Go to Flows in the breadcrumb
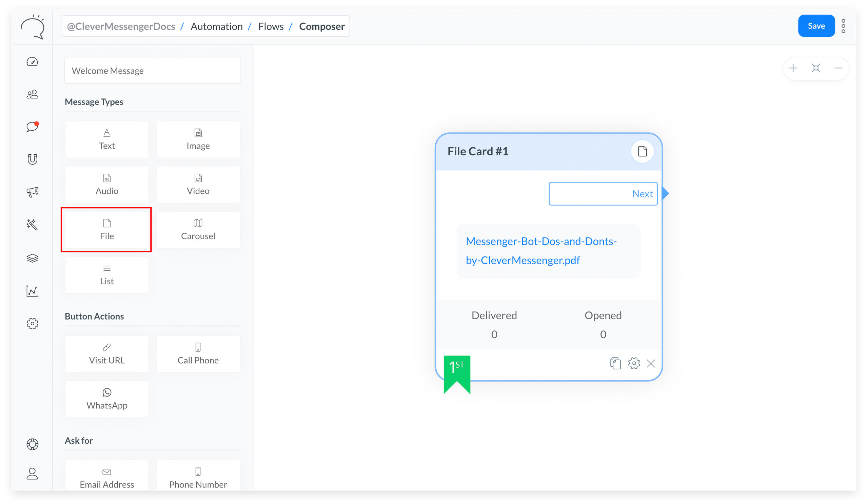 tap(271, 26)
